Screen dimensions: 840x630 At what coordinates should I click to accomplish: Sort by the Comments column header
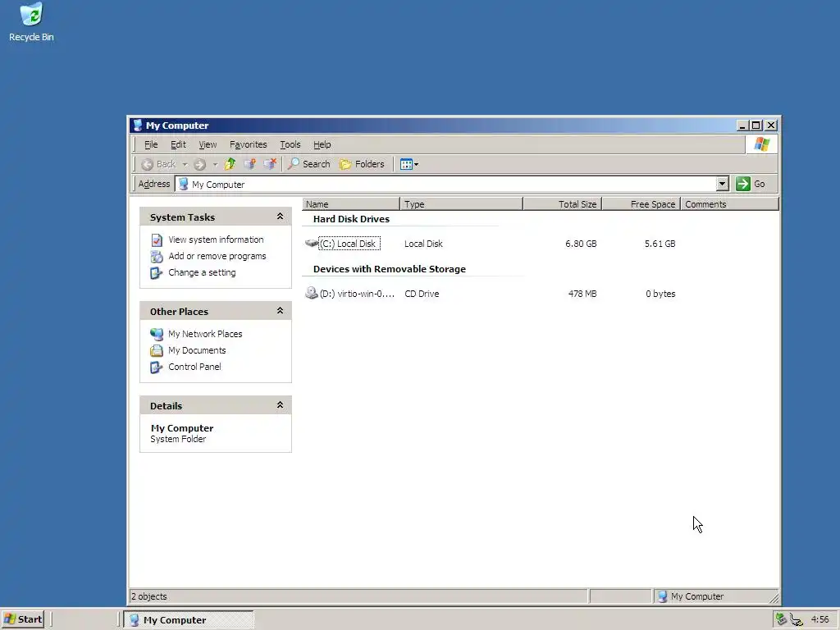tap(729, 204)
